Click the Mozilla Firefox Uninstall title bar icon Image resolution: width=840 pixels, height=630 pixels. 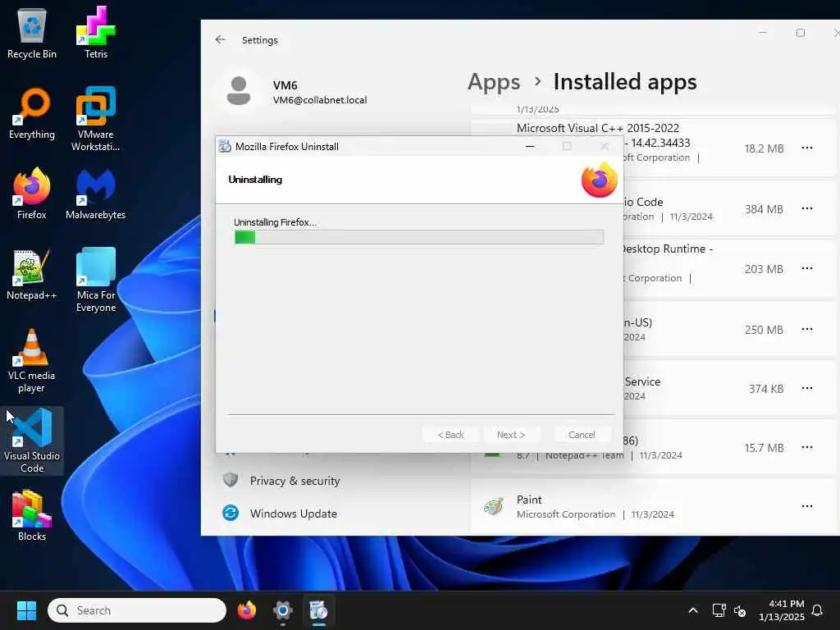225,146
